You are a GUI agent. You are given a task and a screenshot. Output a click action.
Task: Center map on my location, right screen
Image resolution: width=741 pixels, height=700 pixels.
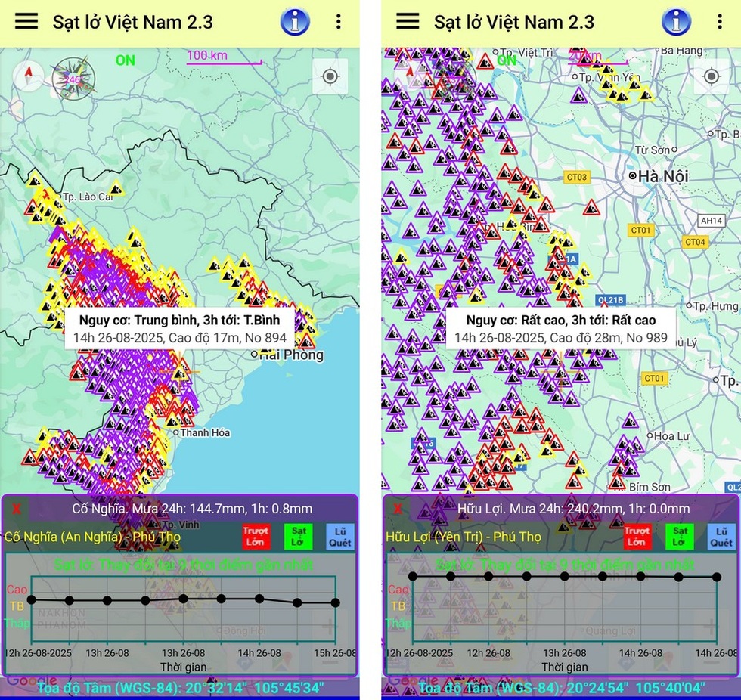point(711,76)
